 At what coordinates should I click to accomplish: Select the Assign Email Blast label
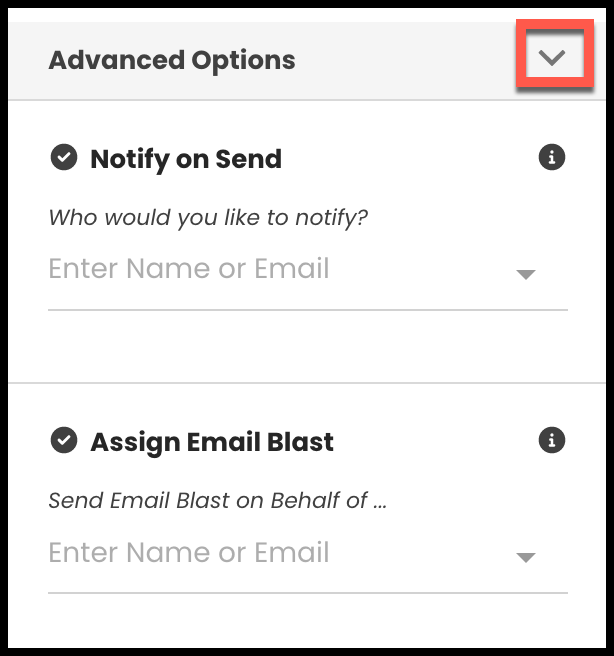(212, 442)
